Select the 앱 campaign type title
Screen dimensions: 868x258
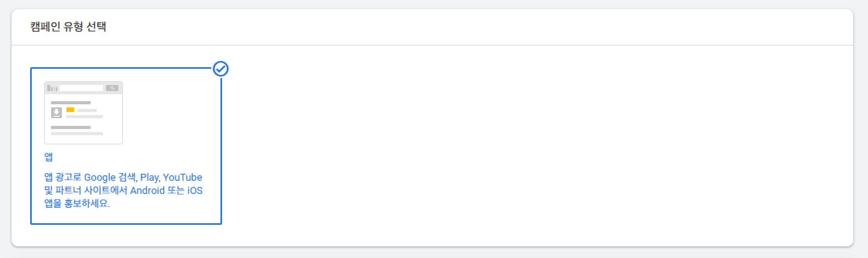(49, 157)
